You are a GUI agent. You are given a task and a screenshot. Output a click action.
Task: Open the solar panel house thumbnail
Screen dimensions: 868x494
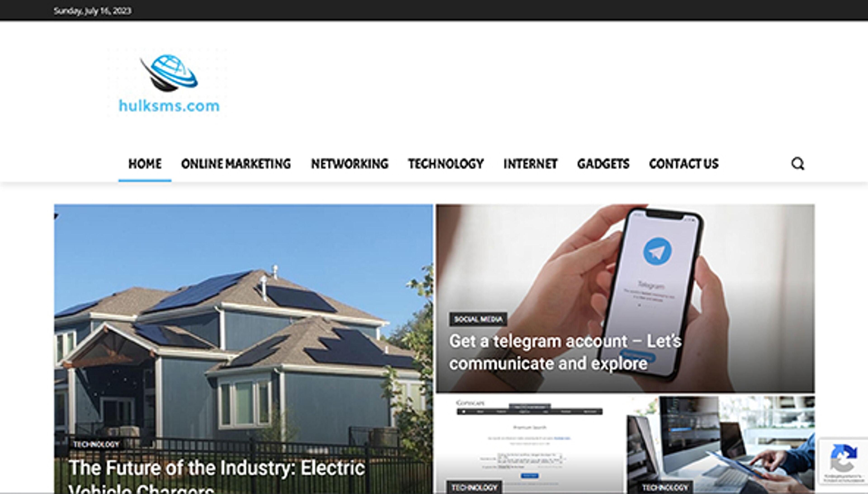click(x=243, y=349)
